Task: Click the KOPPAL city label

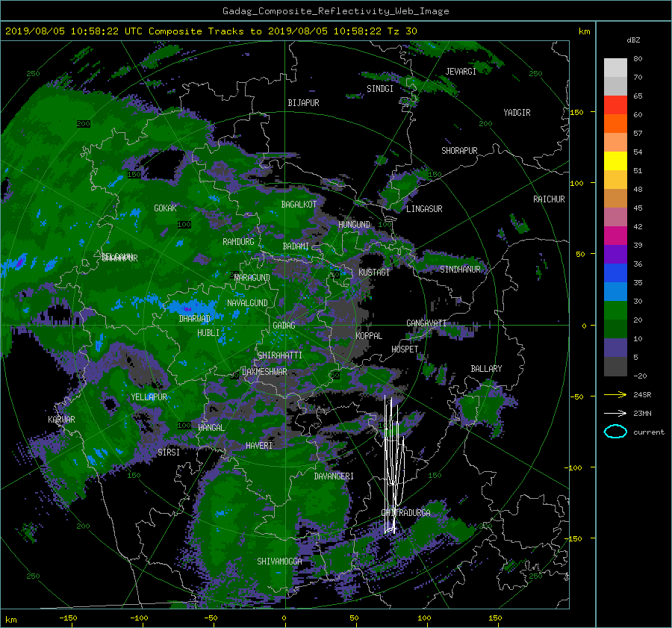Action: (369, 336)
